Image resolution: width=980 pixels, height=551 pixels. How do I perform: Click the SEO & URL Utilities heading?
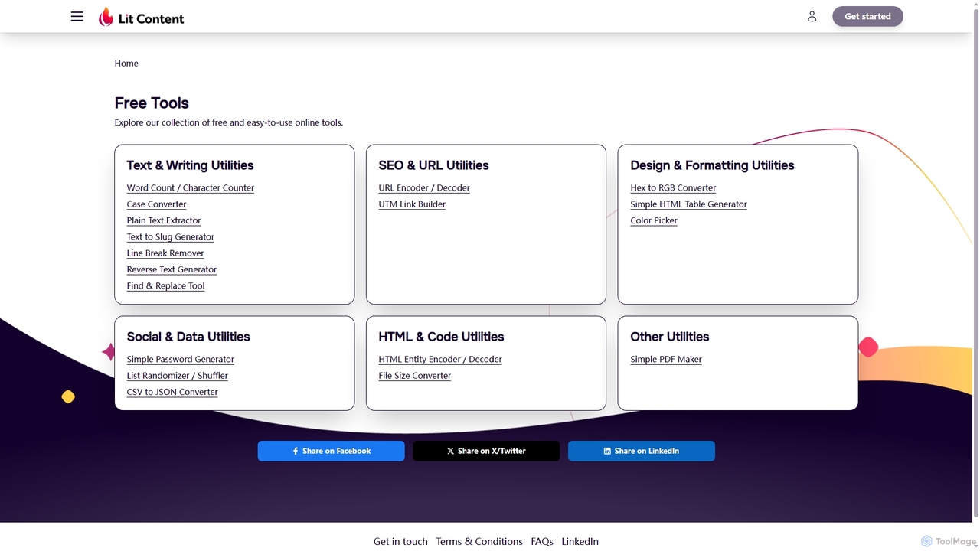pos(433,165)
